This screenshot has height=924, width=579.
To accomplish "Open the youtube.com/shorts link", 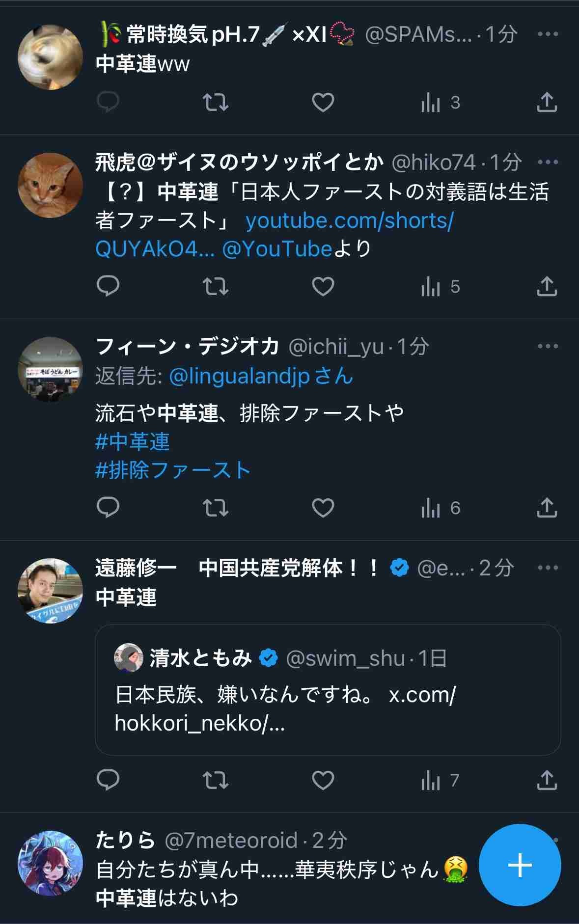I will pos(349,221).
